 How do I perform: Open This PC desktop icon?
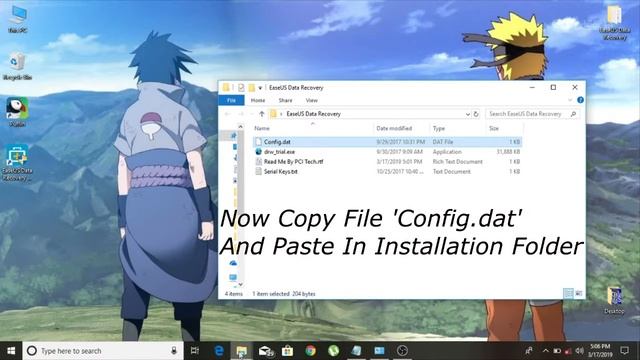click(x=18, y=18)
